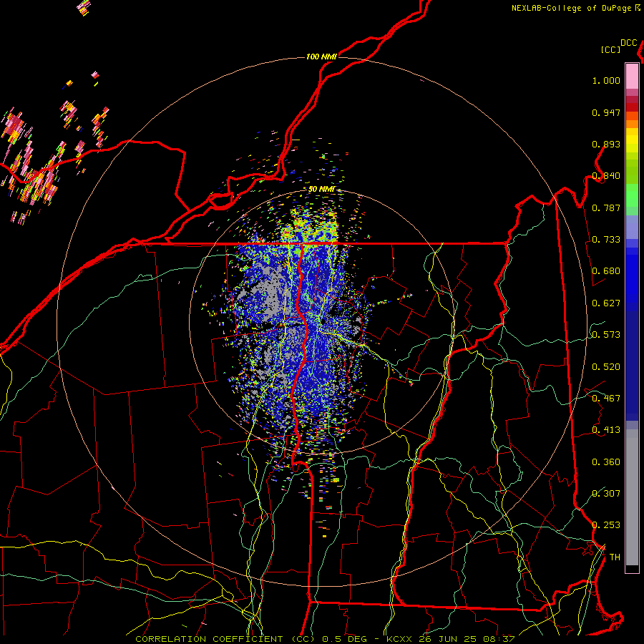The image size is (644, 644).
Task: Click the 0.573 scale value
Action: pyautogui.click(x=606, y=335)
